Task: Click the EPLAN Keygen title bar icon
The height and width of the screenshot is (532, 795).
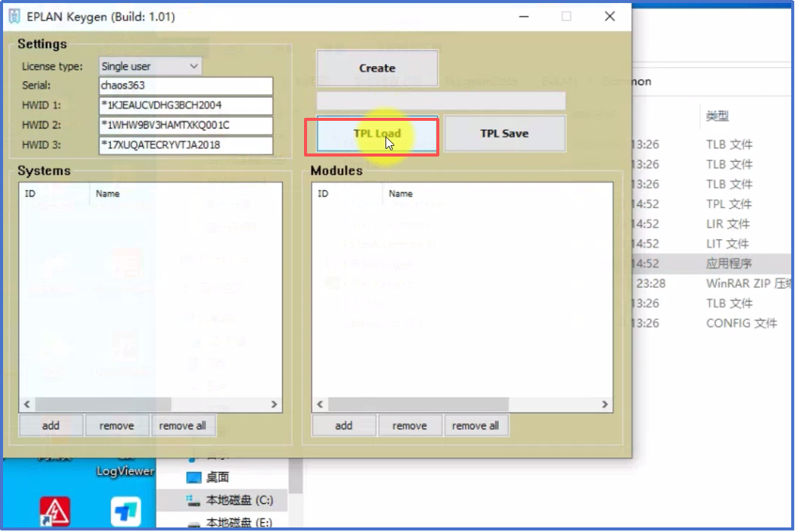Action: click(14, 17)
